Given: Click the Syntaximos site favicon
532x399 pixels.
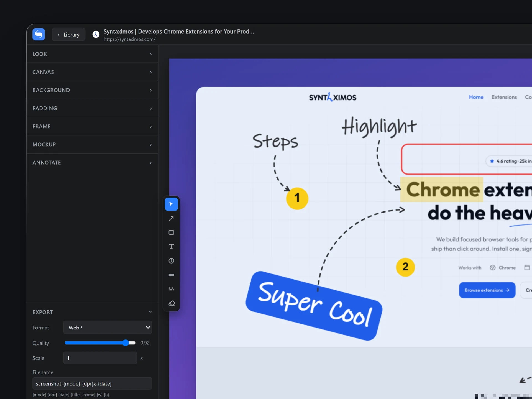Looking at the screenshot, I should [x=96, y=34].
